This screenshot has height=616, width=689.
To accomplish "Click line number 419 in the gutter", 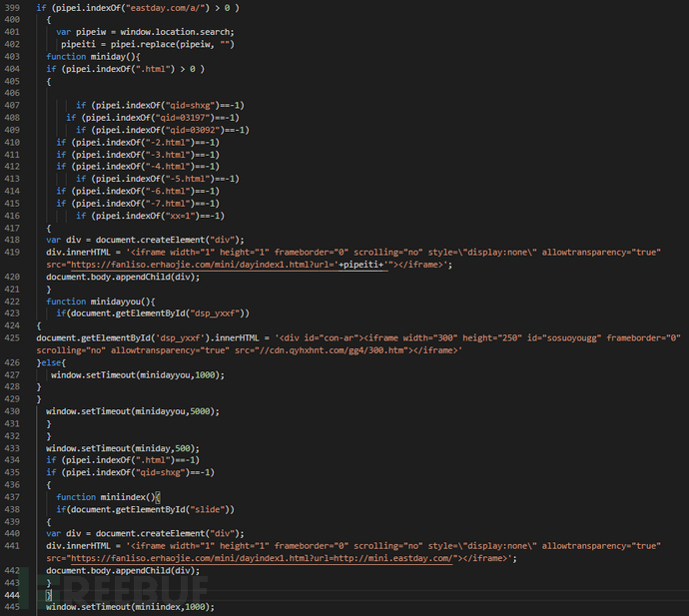I will [x=12, y=253].
